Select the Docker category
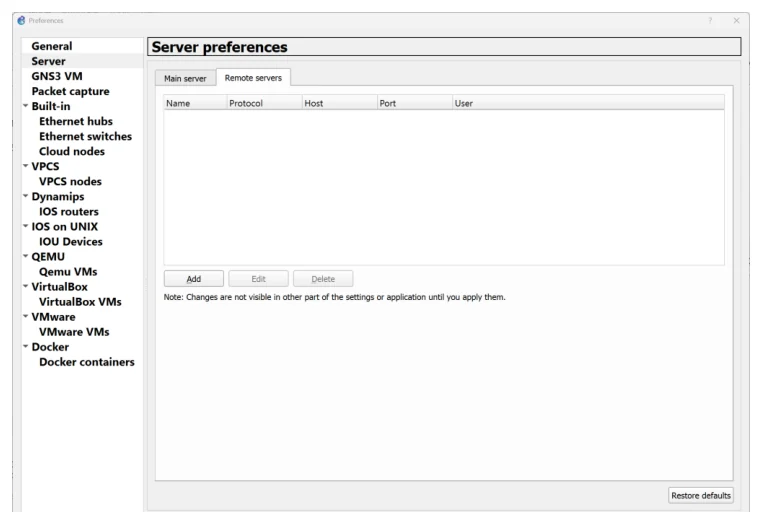762x512 pixels. point(50,347)
